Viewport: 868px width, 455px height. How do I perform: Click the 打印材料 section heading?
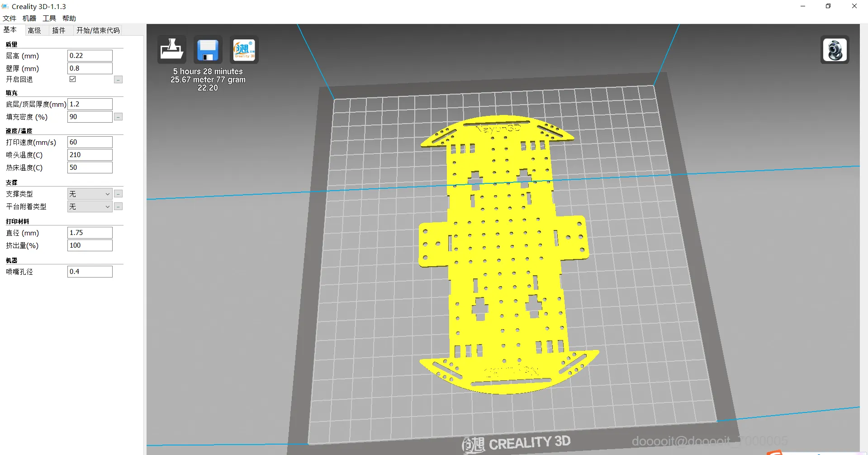coord(18,221)
